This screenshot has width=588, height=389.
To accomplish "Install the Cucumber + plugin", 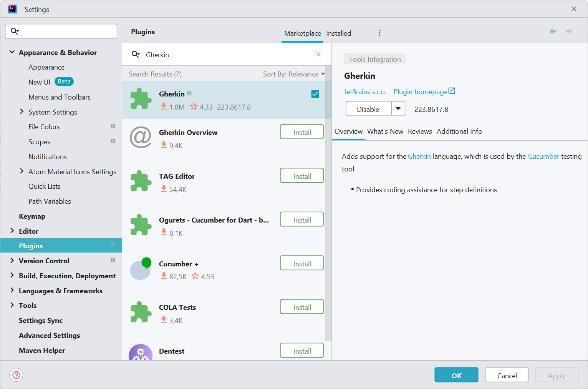I will click(x=302, y=263).
